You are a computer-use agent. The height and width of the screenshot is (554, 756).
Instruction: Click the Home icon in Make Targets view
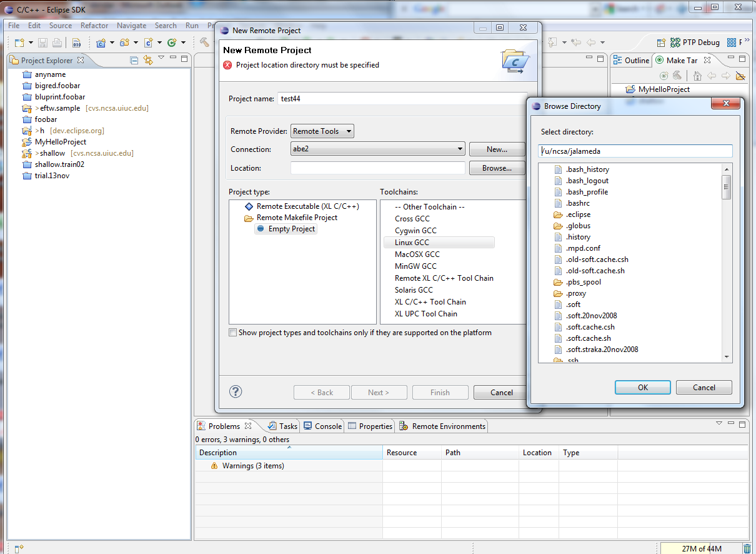697,76
